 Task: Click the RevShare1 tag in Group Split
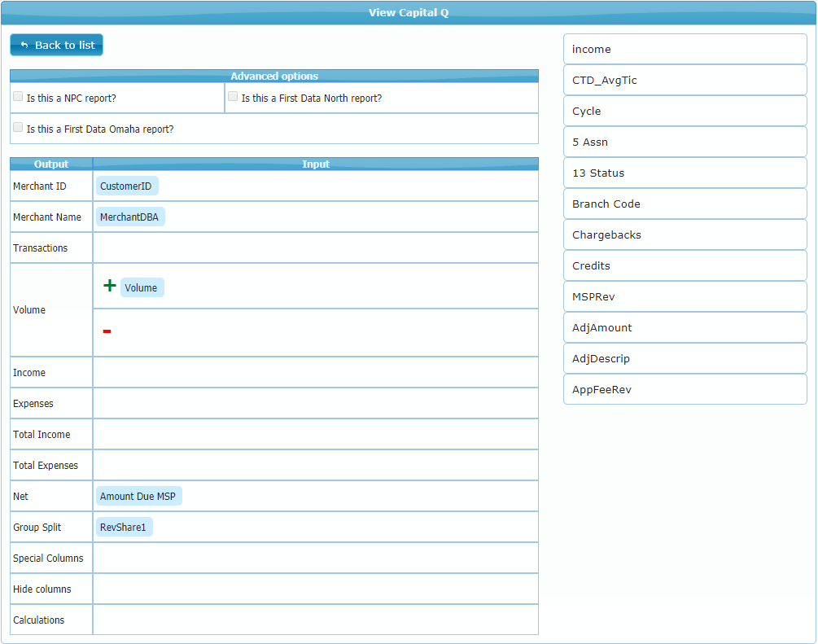[123, 528]
